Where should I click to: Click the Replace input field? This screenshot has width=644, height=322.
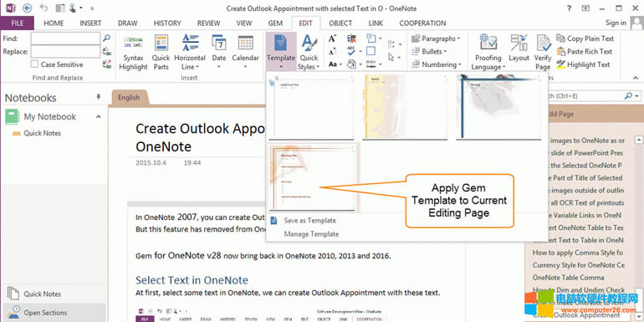[x=65, y=51]
